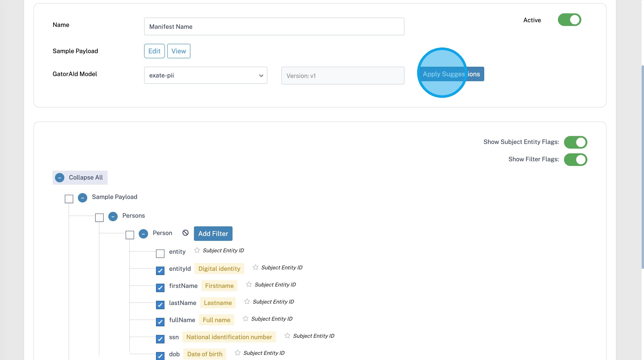Star the ssn Subject Entity ID flag
This screenshot has width=644, height=360.
click(x=287, y=335)
